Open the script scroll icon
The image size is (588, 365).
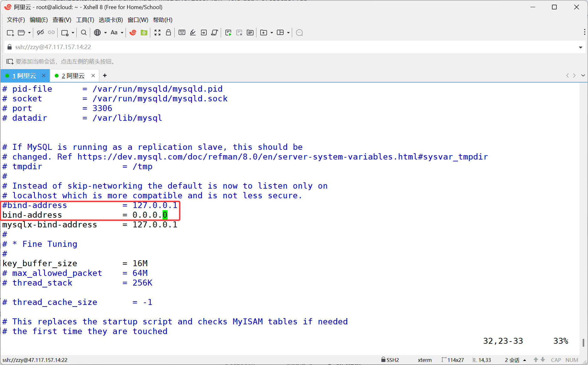pyautogui.click(x=214, y=33)
